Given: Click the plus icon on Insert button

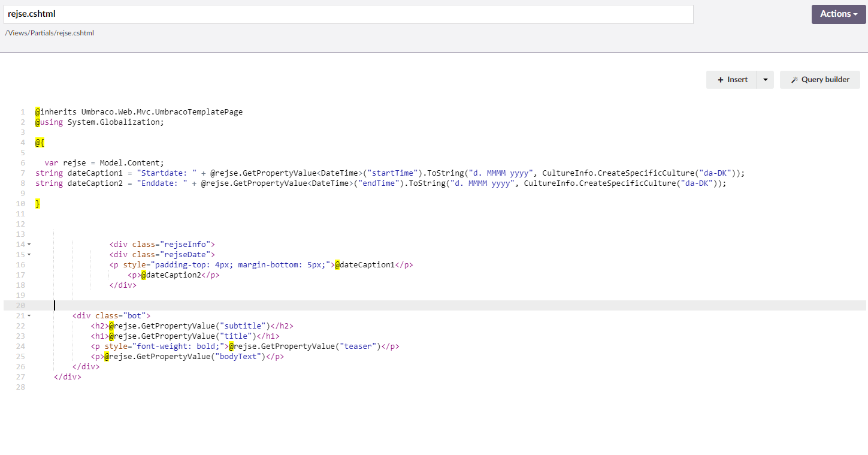Looking at the screenshot, I should (721, 80).
